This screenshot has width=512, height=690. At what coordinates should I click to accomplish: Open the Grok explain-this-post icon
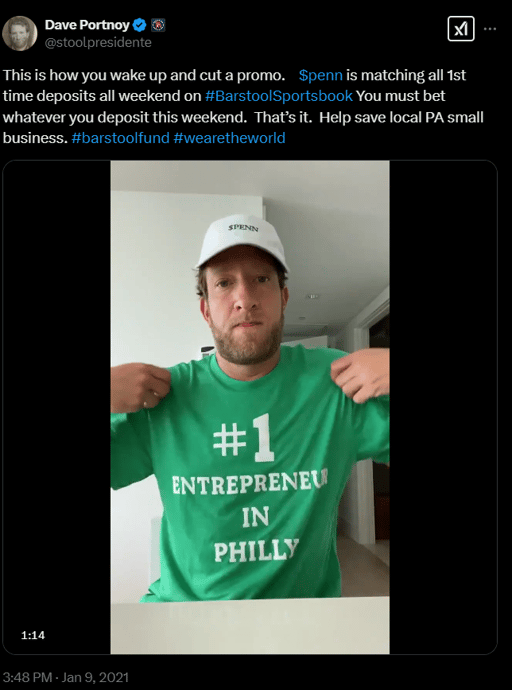[x=461, y=29]
